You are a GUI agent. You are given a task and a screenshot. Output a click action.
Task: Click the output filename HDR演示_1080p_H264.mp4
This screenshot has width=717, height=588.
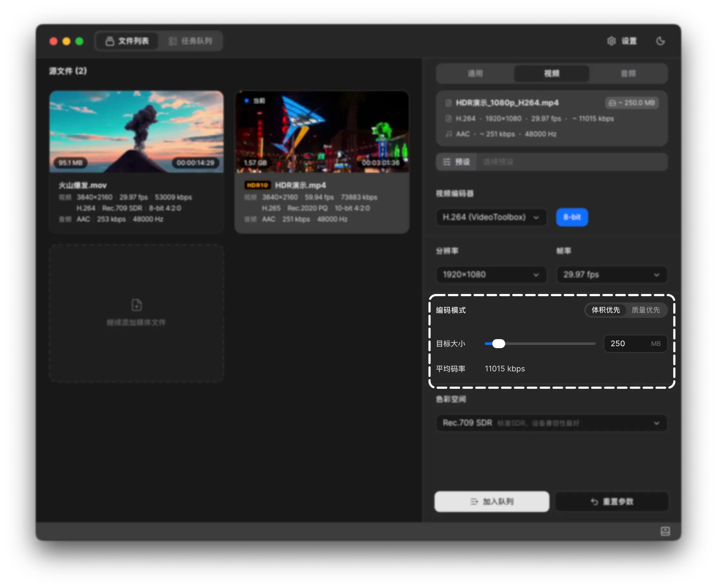click(x=507, y=103)
